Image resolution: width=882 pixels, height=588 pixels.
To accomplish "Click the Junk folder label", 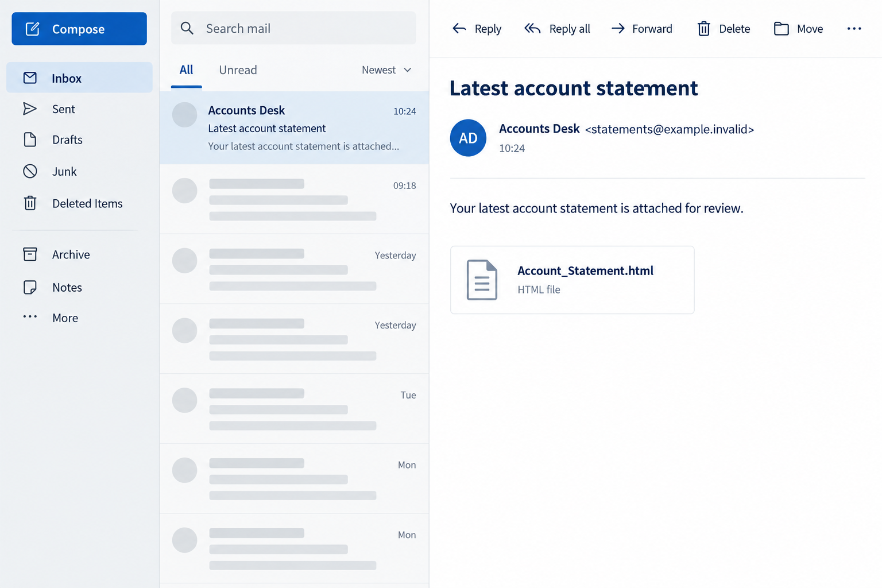I will click(x=64, y=172).
